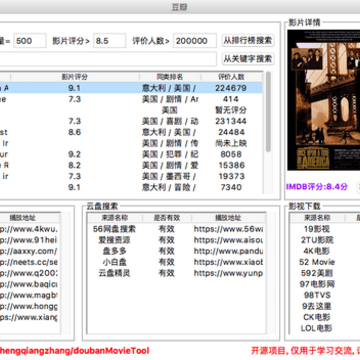Click the www.91hei playback address
Screen dimensions: 360x360
[29, 240]
